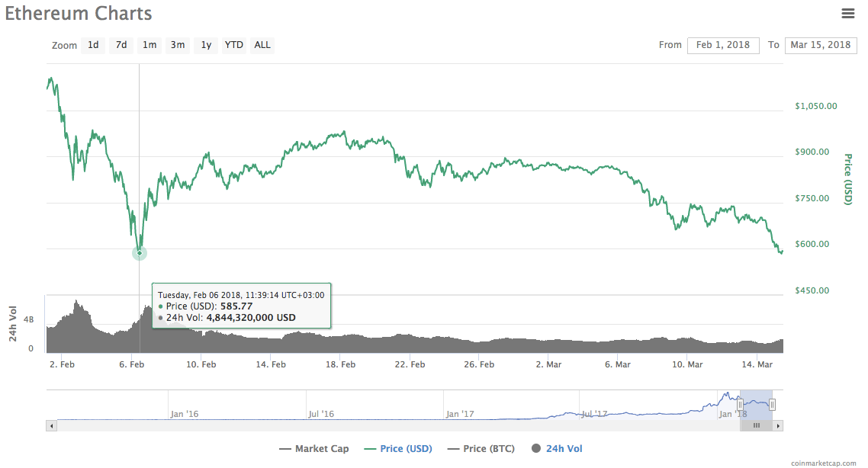Viewport: 868px width, 468px height.
Task: Toggle the 24h Vol series in legend
Action: [557, 449]
